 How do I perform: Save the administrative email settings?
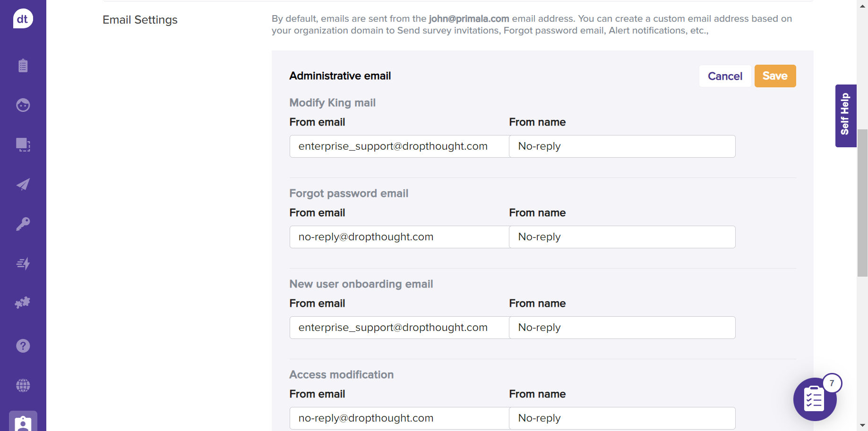click(x=775, y=76)
